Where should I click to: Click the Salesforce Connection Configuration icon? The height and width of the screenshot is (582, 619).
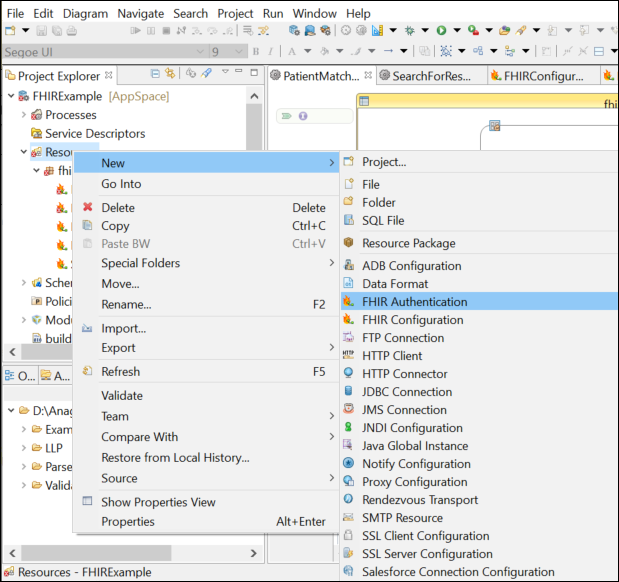[x=348, y=572]
